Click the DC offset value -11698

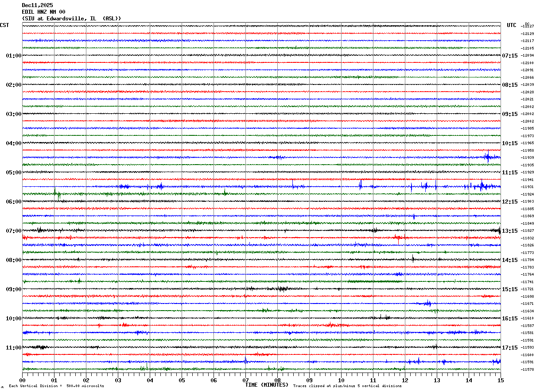click(x=527, y=296)
